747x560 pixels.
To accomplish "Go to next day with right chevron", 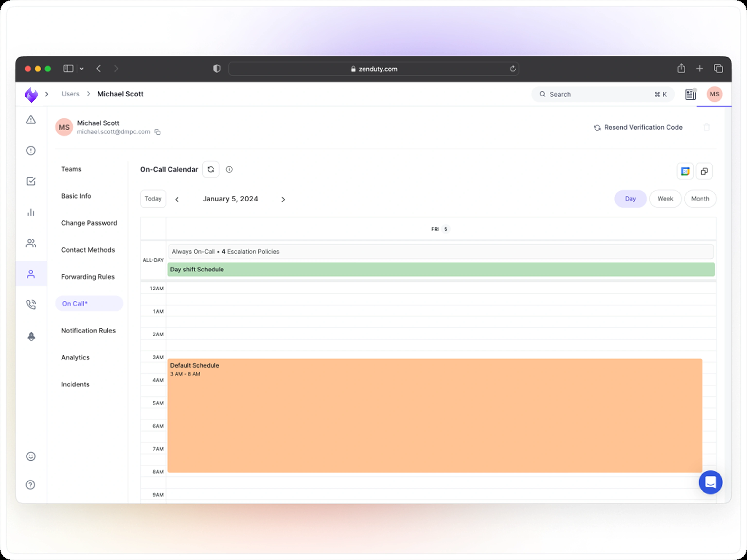I will point(283,200).
